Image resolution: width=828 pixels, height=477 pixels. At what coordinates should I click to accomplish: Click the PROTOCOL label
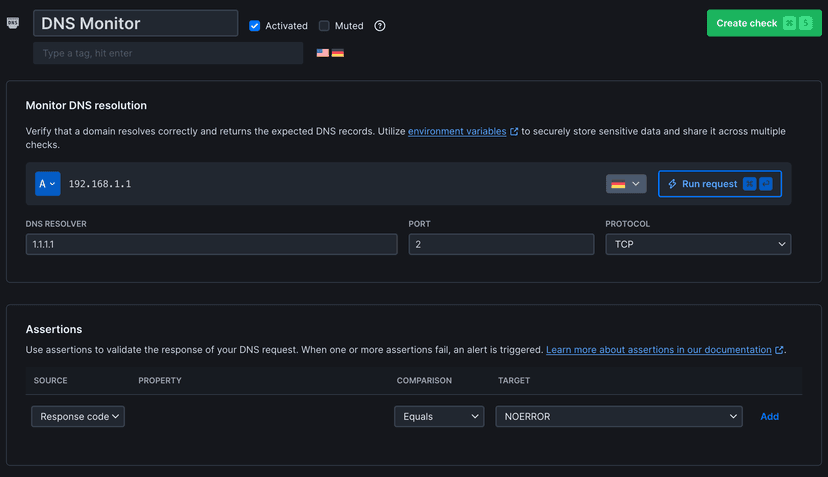tap(627, 224)
